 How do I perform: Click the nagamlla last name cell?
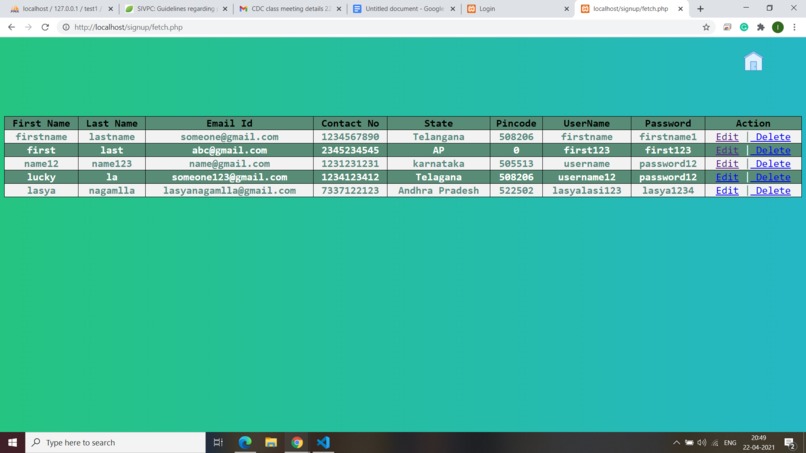tap(112, 190)
